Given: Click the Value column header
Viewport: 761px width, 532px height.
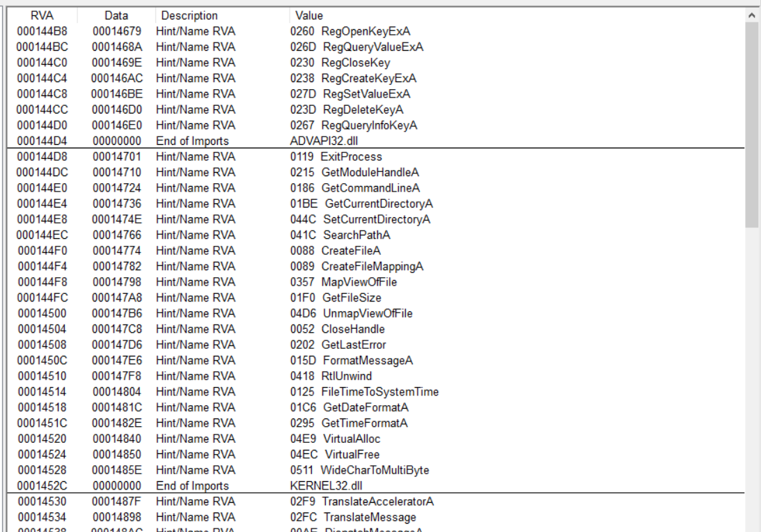Looking at the screenshot, I should coord(517,15).
